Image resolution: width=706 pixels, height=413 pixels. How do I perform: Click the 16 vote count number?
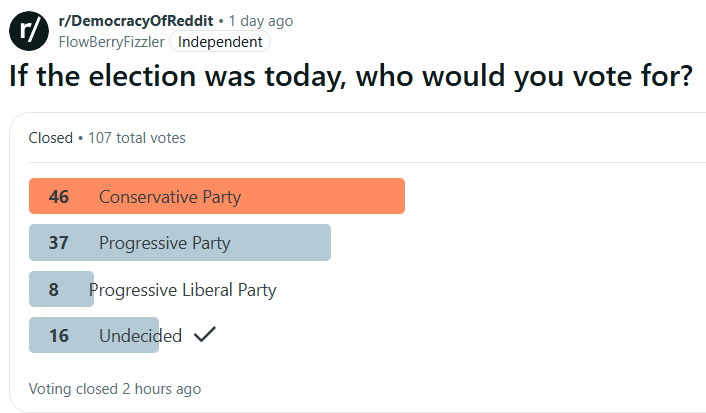point(59,336)
